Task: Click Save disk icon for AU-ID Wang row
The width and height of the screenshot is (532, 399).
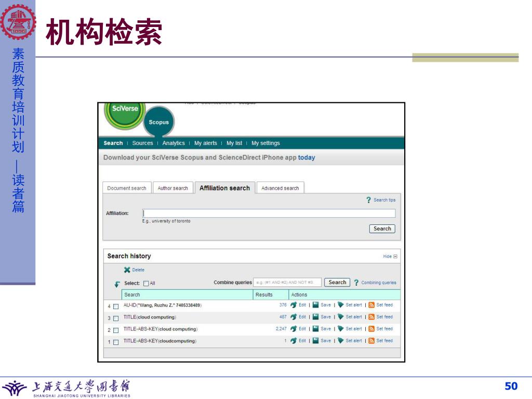Action: [315, 304]
